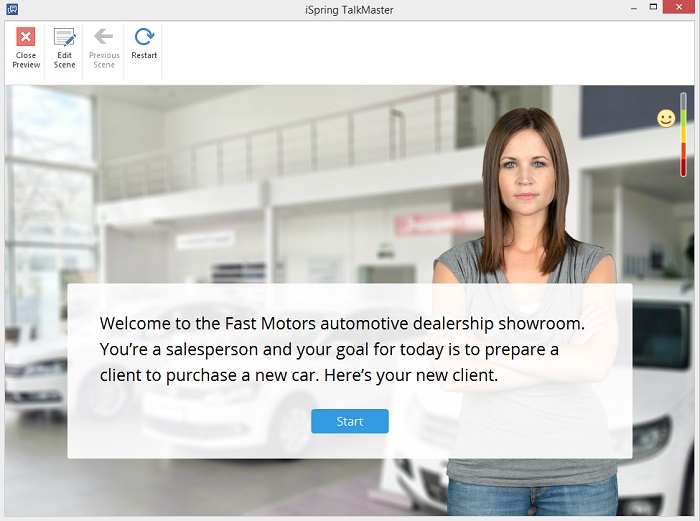Restart the simulation preview
Screen dimensions: 700x521
click(x=144, y=44)
